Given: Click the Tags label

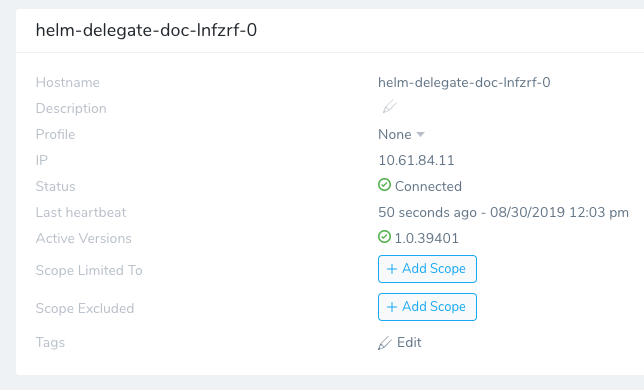Looking at the screenshot, I should tap(50, 342).
